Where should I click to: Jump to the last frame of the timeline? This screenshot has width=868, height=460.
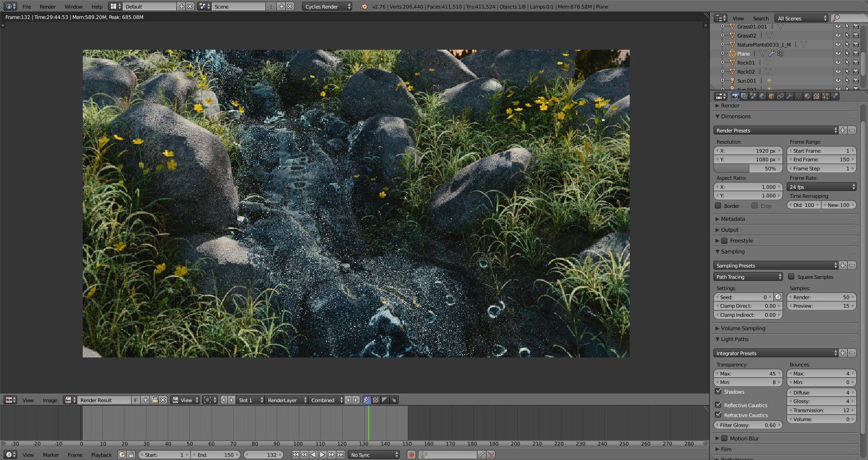(x=340, y=455)
